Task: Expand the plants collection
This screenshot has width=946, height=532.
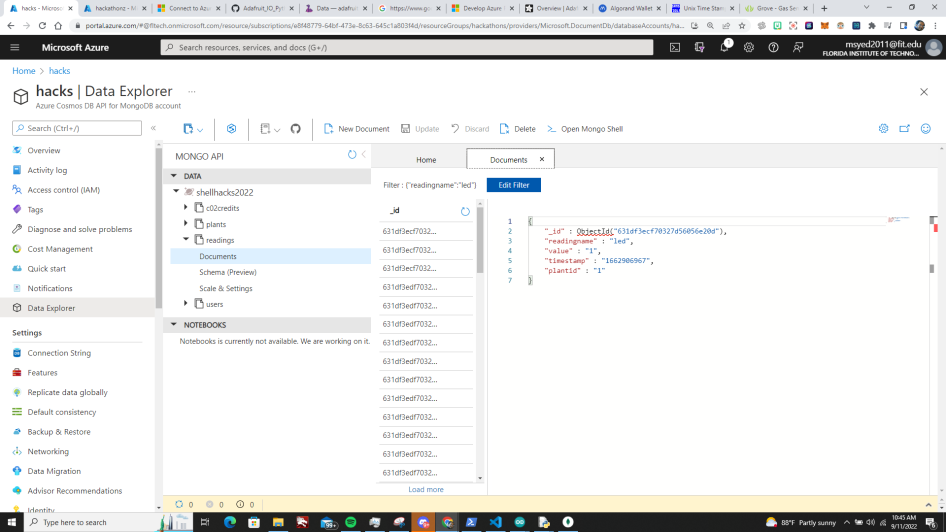Action: [186, 224]
